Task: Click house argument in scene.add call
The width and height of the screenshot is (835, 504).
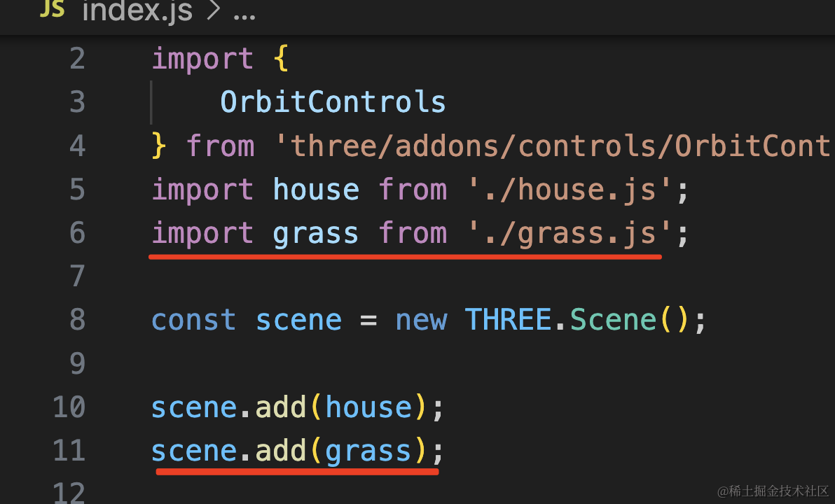Action: 368,407
